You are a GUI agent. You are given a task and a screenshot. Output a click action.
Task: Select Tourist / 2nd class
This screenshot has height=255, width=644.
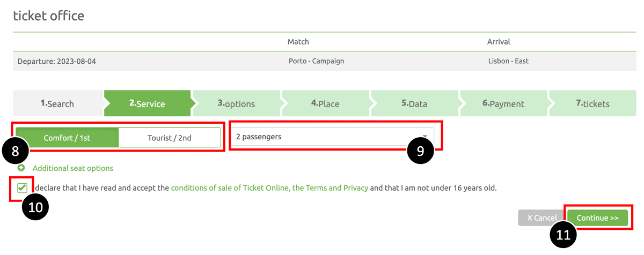(x=170, y=137)
